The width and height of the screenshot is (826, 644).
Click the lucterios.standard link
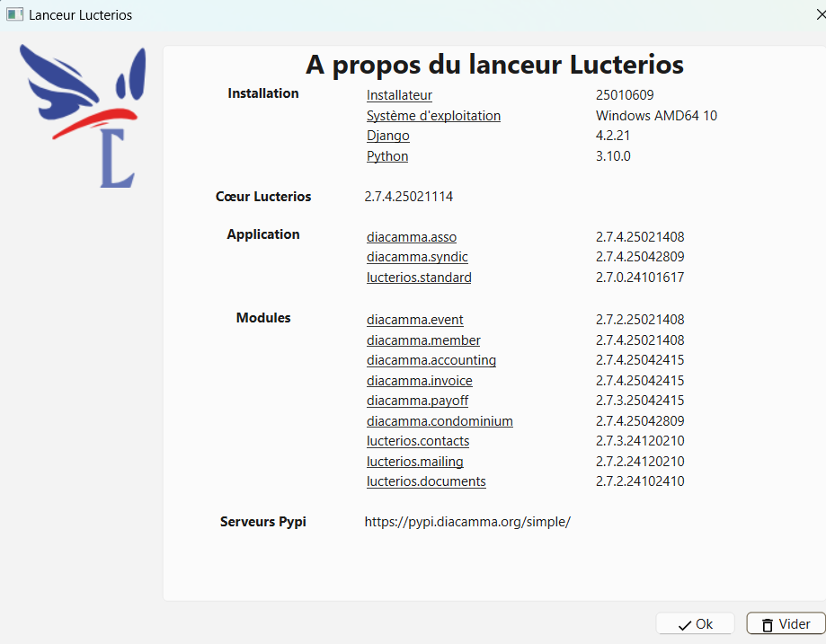coord(419,278)
